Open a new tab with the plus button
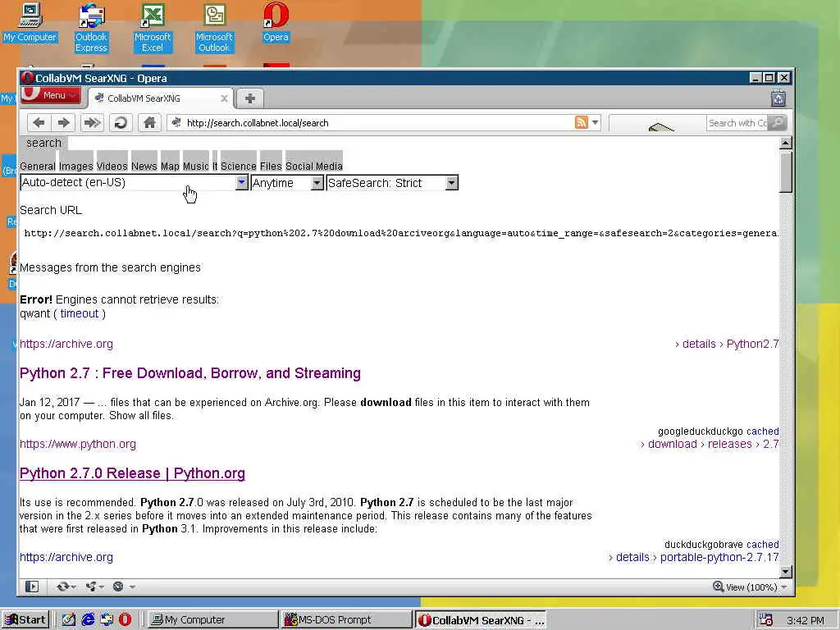The height and width of the screenshot is (630, 840). click(249, 98)
